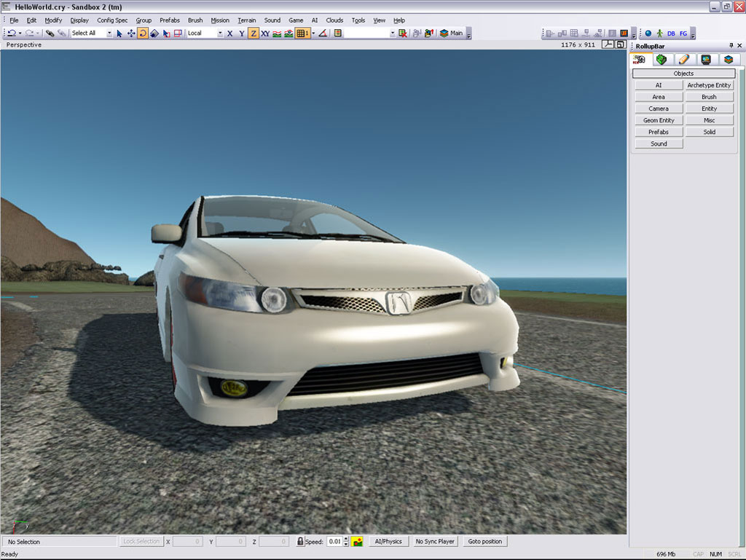This screenshot has height=560, width=746.
Task: Switch to RollupBar Terrain tab
Action: [661, 60]
